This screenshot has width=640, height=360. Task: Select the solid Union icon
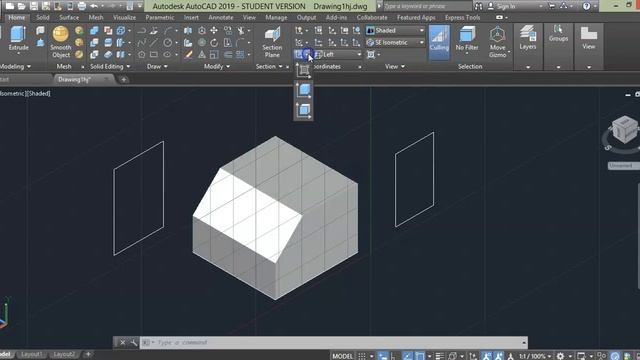pyautogui.click(x=94, y=31)
